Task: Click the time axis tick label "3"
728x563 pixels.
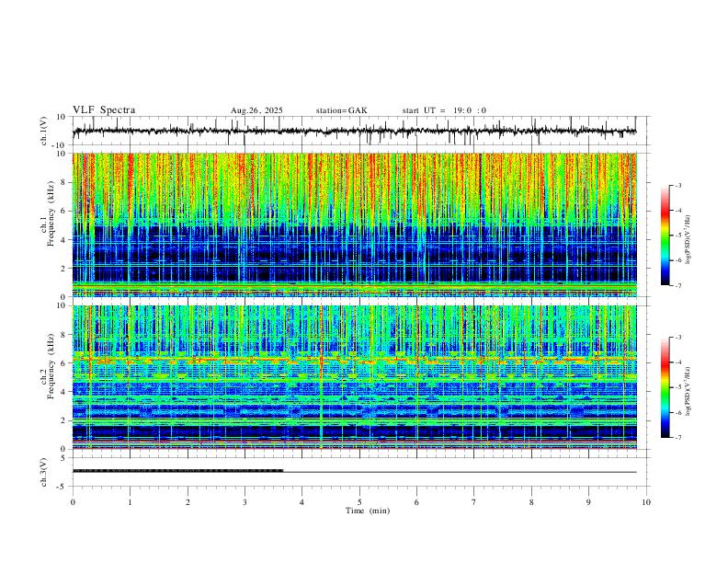Action: point(245,502)
